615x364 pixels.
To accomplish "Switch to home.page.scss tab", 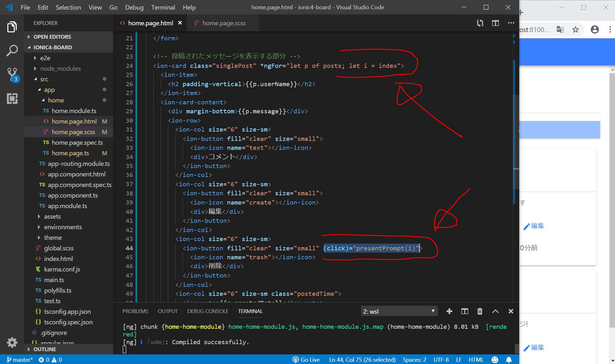I will (x=224, y=23).
